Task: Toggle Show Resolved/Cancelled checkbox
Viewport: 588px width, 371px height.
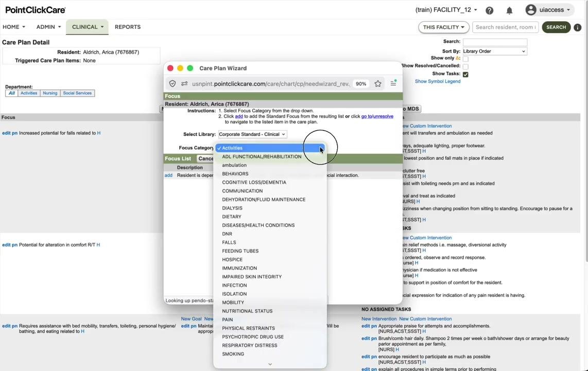Action: 465,66
